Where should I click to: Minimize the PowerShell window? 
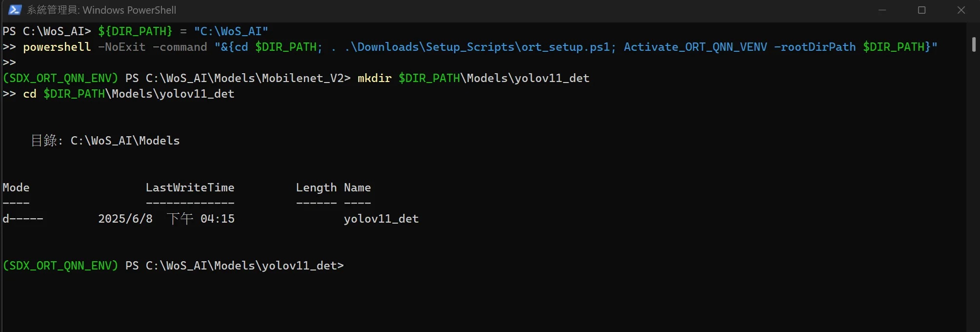pyautogui.click(x=882, y=10)
